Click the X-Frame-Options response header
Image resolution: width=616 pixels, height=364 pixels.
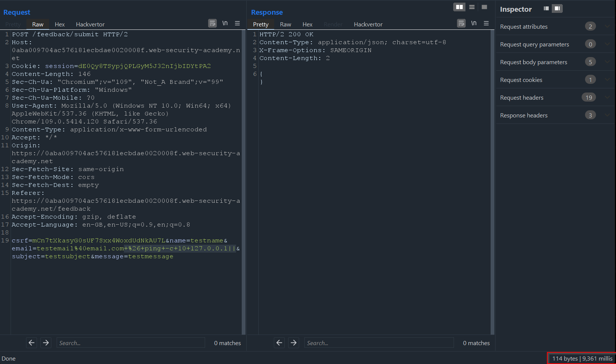pyautogui.click(x=315, y=50)
